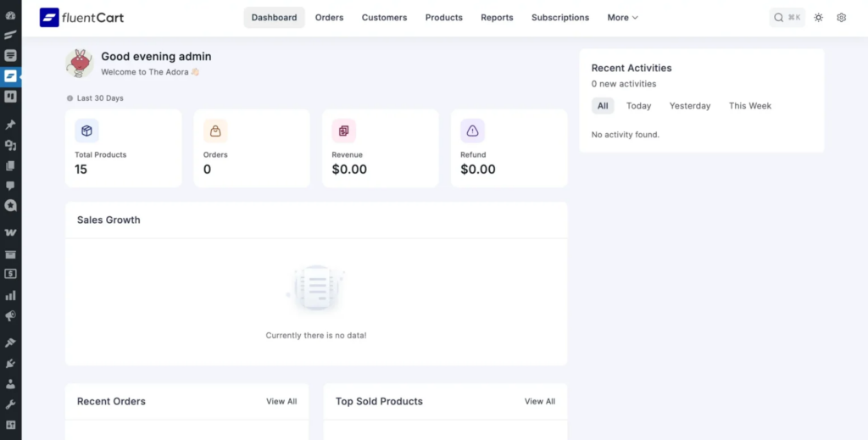This screenshot has width=868, height=440.
Task: Click View All for Top Sold Products
Action: 540,402
